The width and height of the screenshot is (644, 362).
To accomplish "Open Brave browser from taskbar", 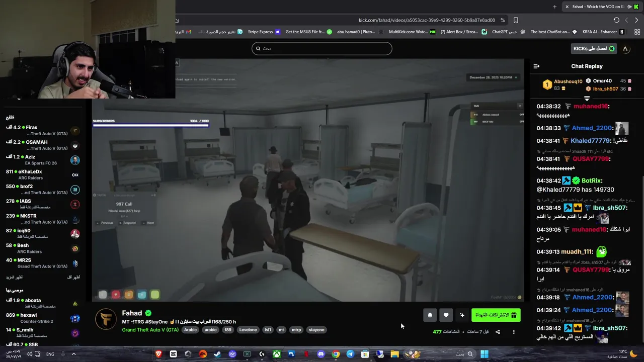I will point(158,354).
